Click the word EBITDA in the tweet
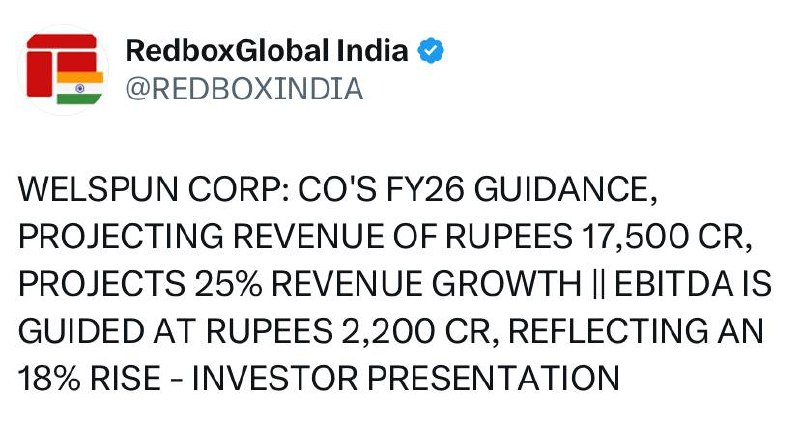 point(673,284)
